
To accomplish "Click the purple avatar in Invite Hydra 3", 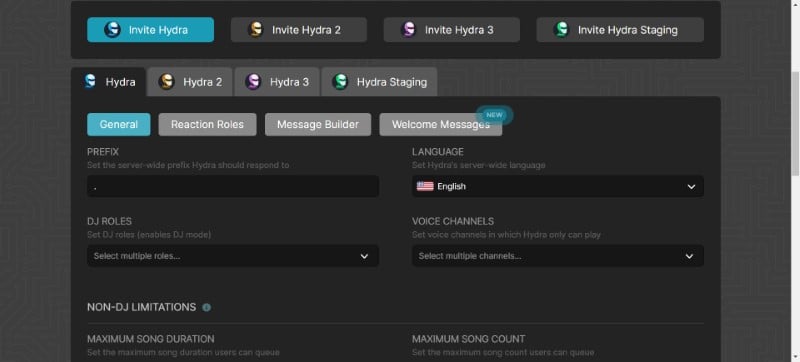I will tap(409, 30).
